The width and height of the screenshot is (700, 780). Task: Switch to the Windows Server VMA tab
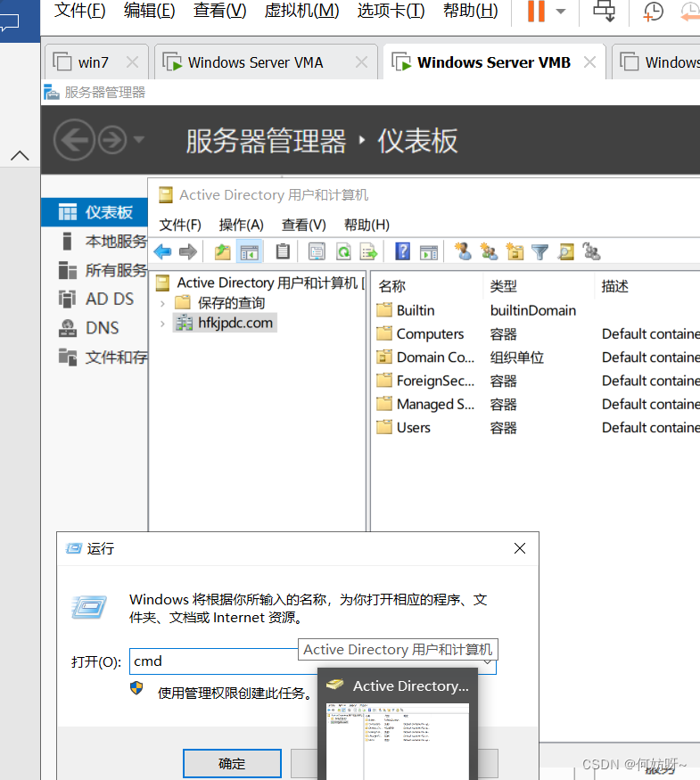pos(255,62)
